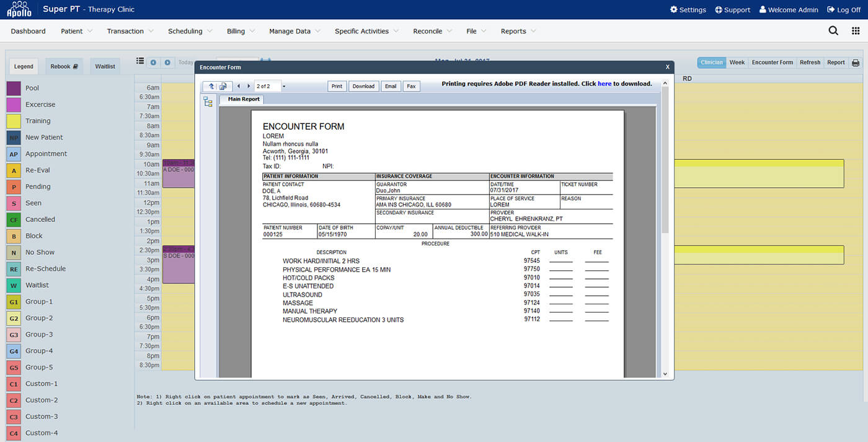868x442 pixels.
Task: Click the search magnifier icon
Action: (833, 31)
